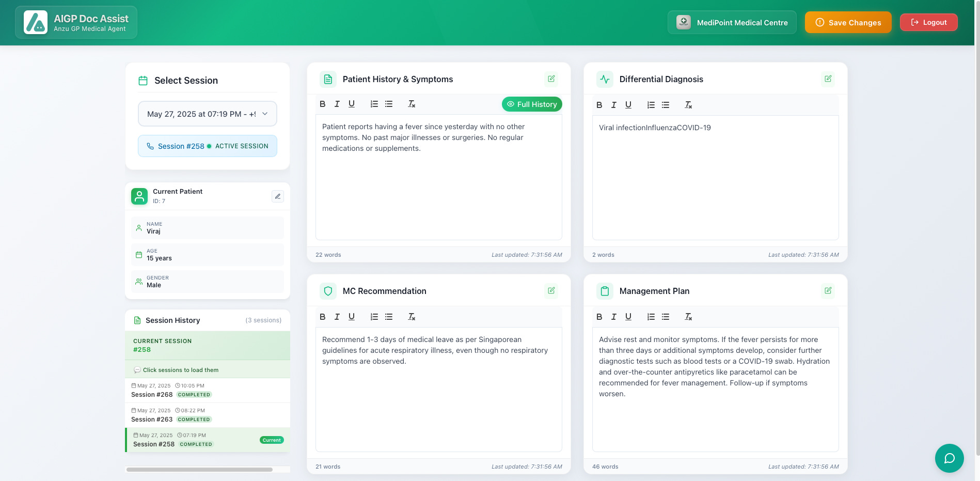The image size is (980, 481).
Task: Click the Select Session calendar icon
Action: pyautogui.click(x=143, y=81)
